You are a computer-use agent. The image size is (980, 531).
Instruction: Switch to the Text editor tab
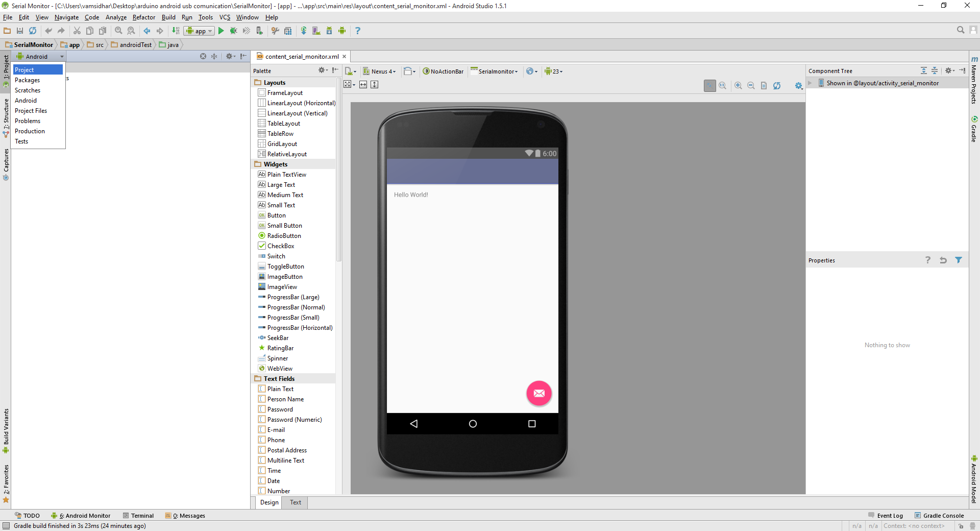tap(296, 502)
